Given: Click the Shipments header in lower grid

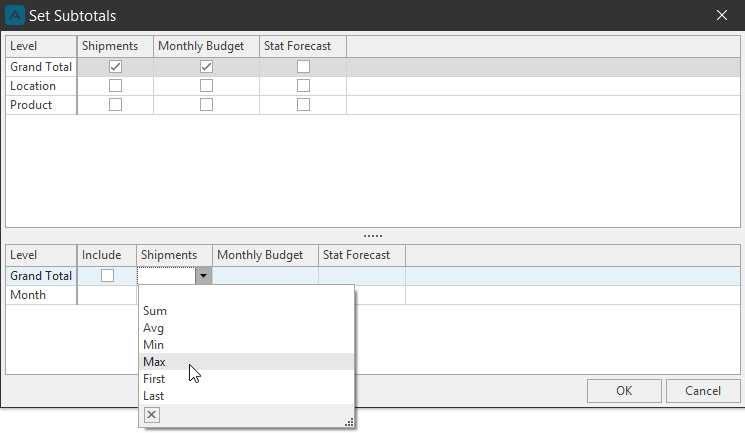Looking at the screenshot, I should (174, 255).
